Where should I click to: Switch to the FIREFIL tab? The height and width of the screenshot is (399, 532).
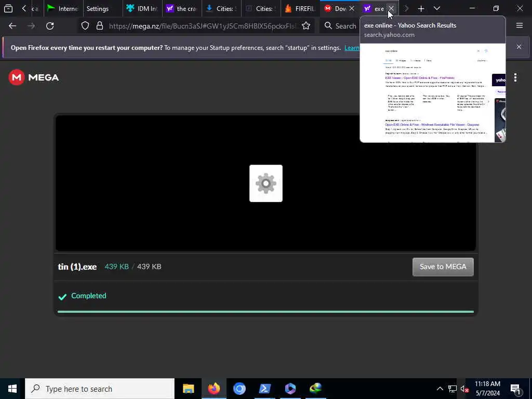click(300, 8)
